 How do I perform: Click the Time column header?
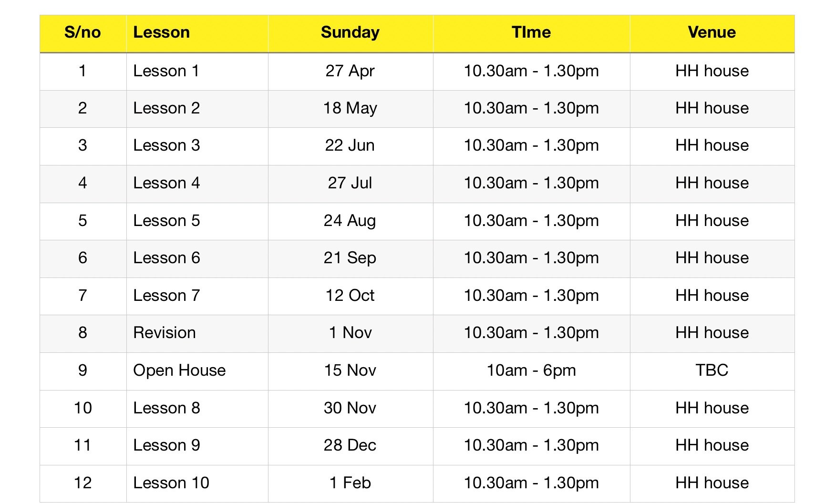[x=531, y=32]
